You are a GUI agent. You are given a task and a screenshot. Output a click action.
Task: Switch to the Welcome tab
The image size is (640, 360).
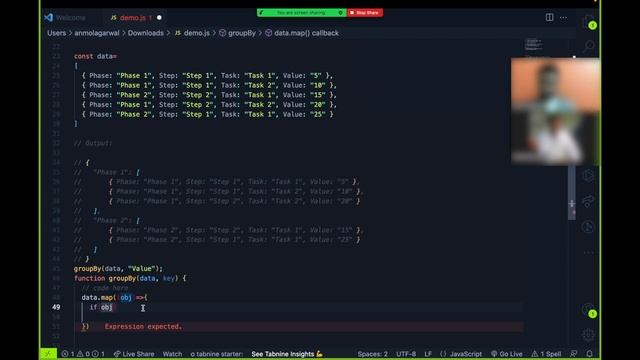click(71, 18)
